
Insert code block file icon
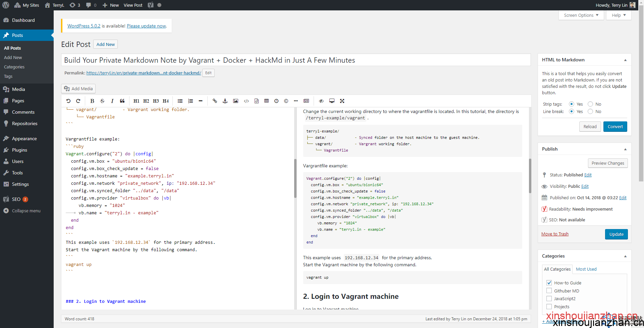point(257,101)
